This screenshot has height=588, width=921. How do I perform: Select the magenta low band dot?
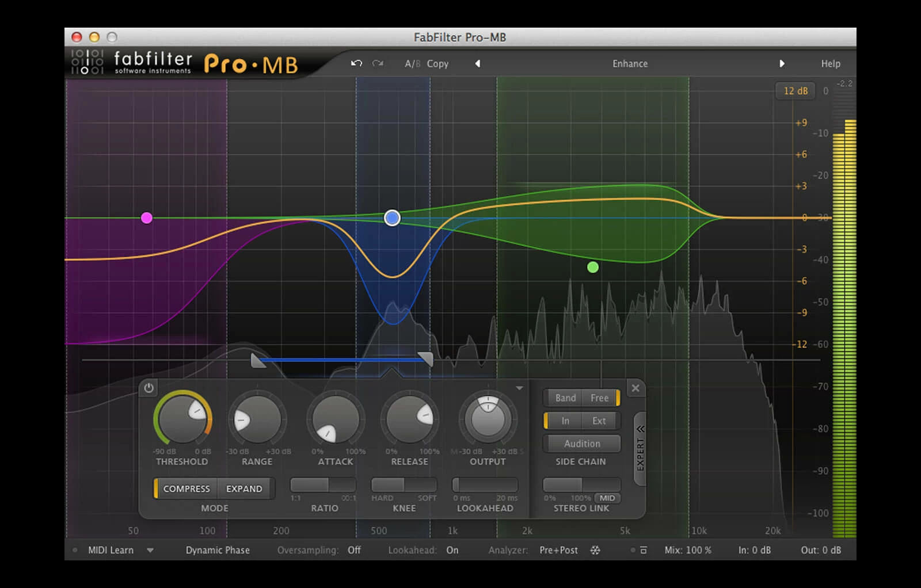coord(147,217)
